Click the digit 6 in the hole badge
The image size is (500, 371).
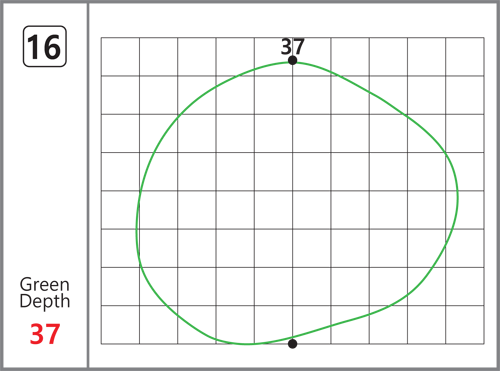pos(52,47)
